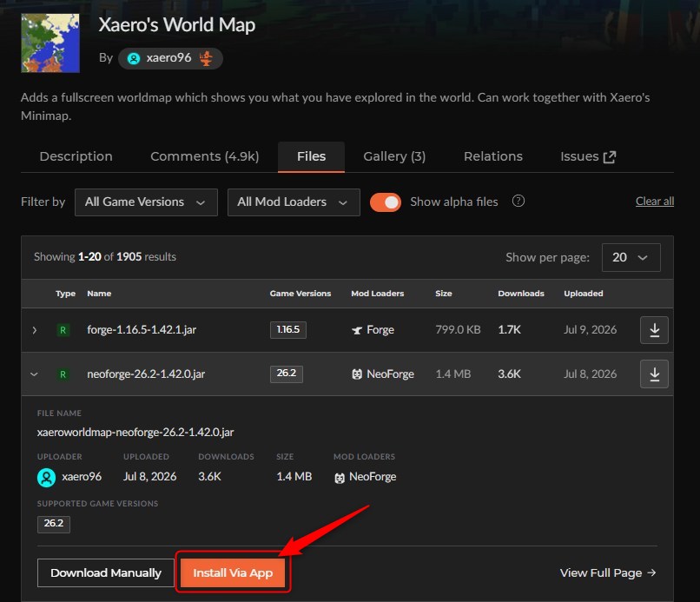The width and height of the screenshot is (700, 602).
Task: Open the View Full Page link
Action: [608, 572]
